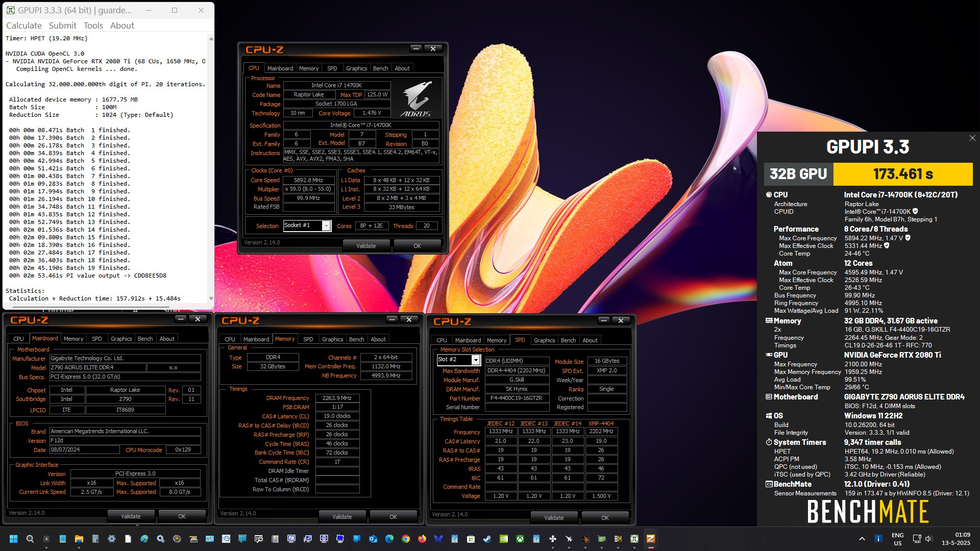Screen dimensions: 980x551
Task: Click the PI value output line CDD8EE5D8
Action: coord(88,275)
